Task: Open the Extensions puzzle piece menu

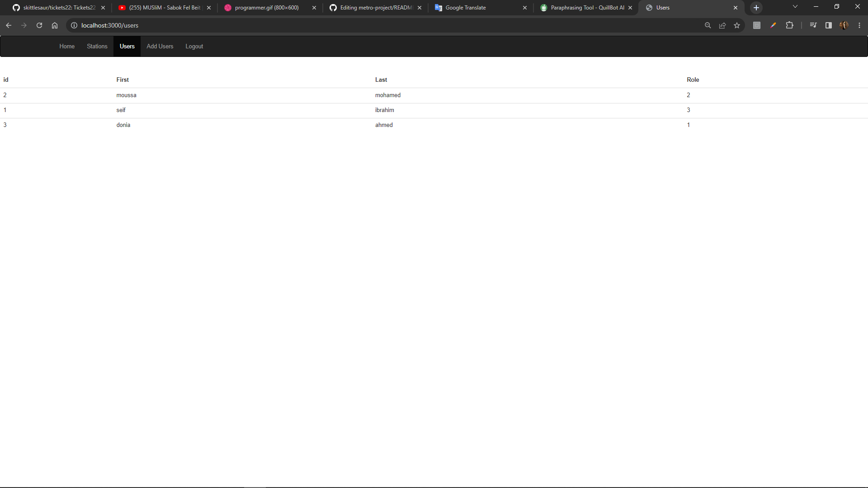Action: click(790, 25)
